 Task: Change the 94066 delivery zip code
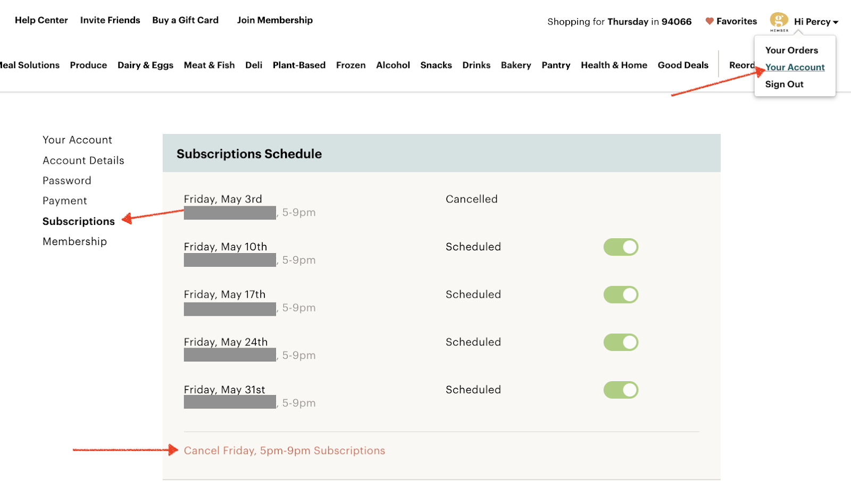[x=676, y=22]
